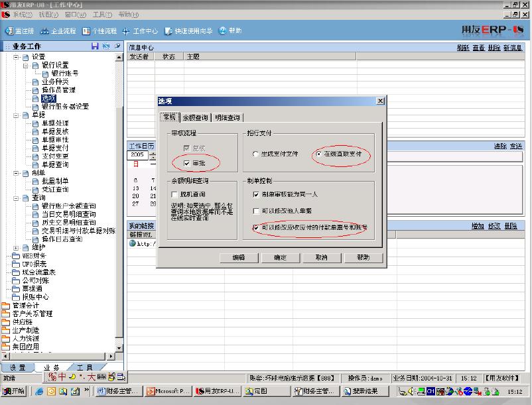Collapse the 查询 tree node
The width and height of the screenshot is (532, 405).
click(x=16, y=198)
